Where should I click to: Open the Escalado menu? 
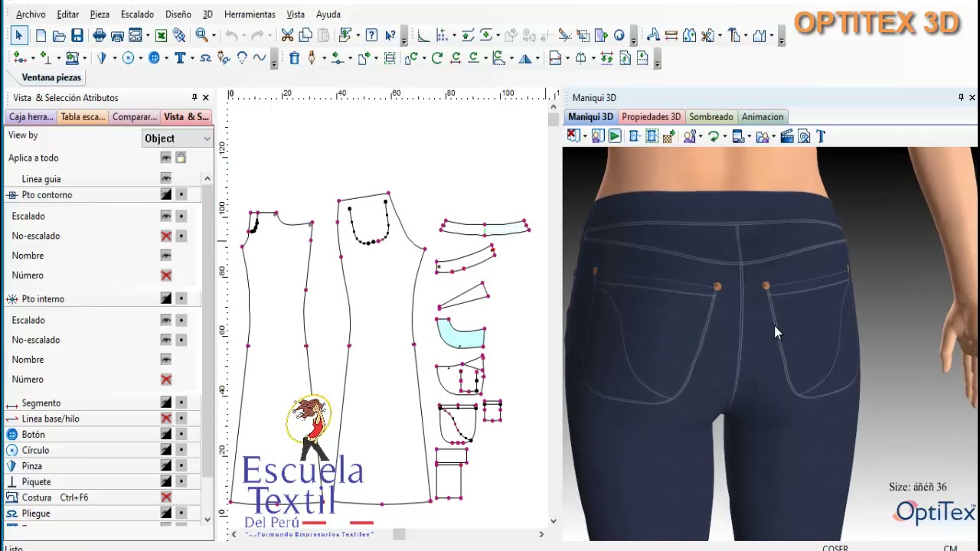(137, 14)
